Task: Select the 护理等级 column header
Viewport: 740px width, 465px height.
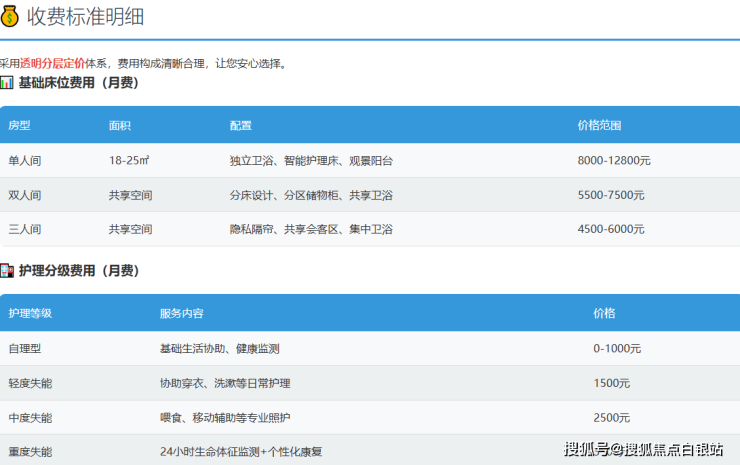Action: click(x=30, y=314)
